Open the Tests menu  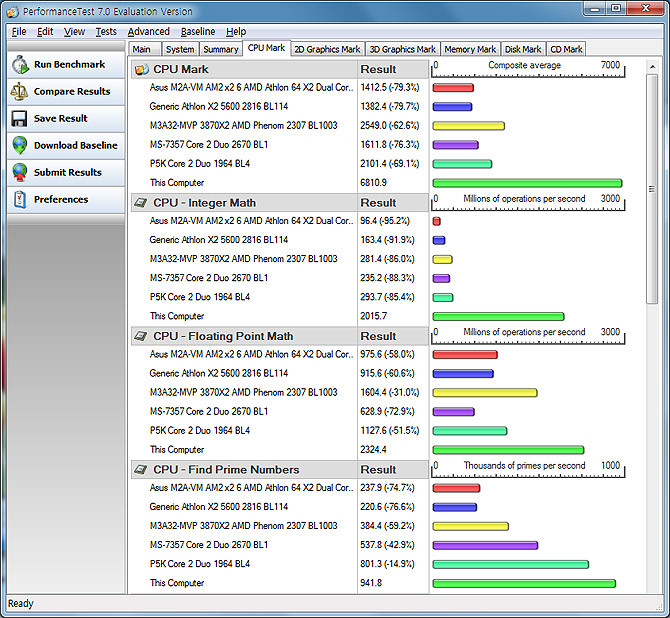click(x=106, y=32)
